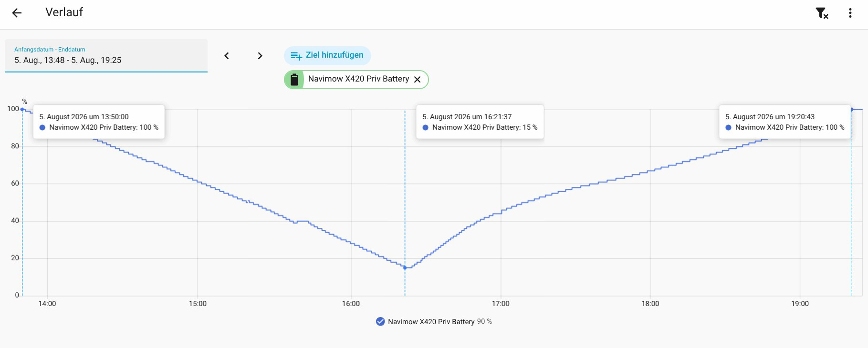The height and width of the screenshot is (348, 868).
Task: Select the Navimow X420 Priv Battery chip label
Action: click(x=358, y=79)
